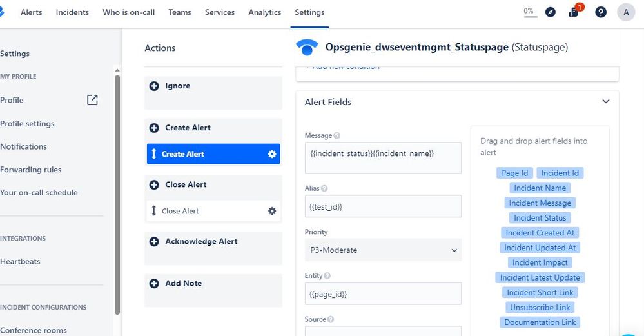Select the Incident Id field chip

point(560,173)
